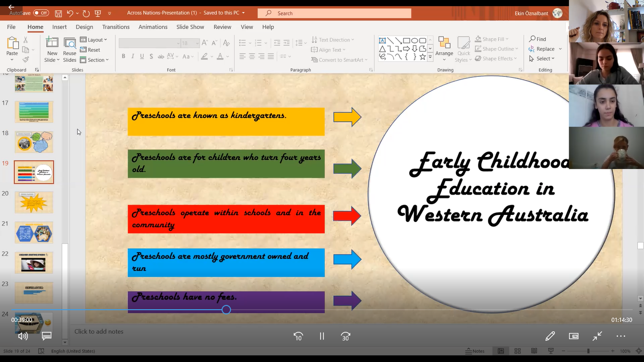This screenshot has height=362, width=644.
Task: Skip back 10 seconds
Action: (x=298, y=336)
